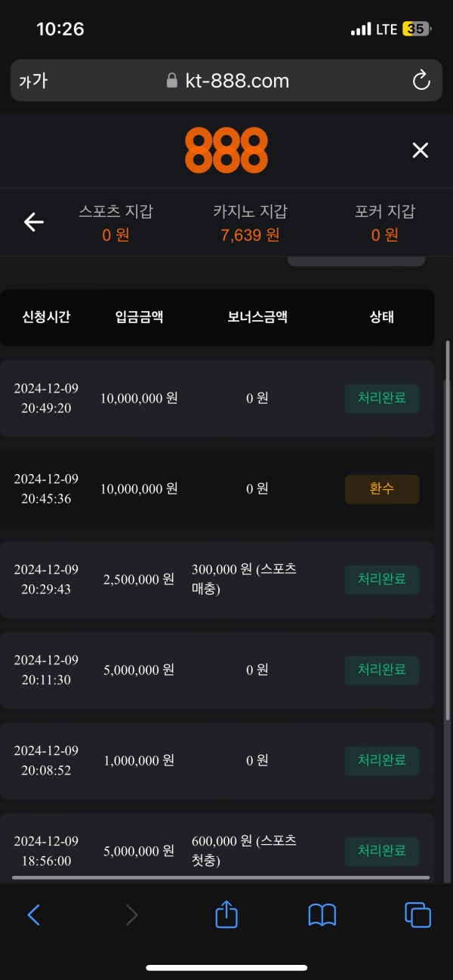The height and width of the screenshot is (980, 453).
Task: Tap the Safari back navigation arrow
Action: [x=33, y=914]
